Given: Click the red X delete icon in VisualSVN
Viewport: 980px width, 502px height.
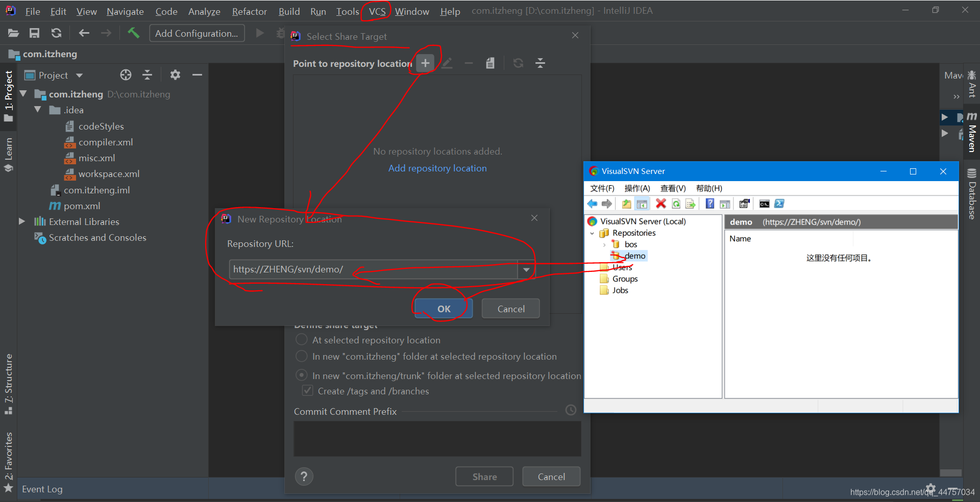Looking at the screenshot, I should click(661, 204).
